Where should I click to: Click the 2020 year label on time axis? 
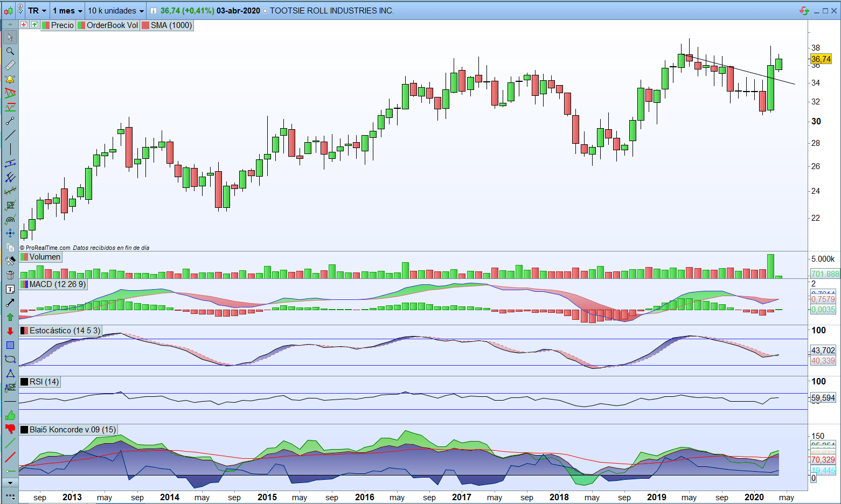click(754, 498)
